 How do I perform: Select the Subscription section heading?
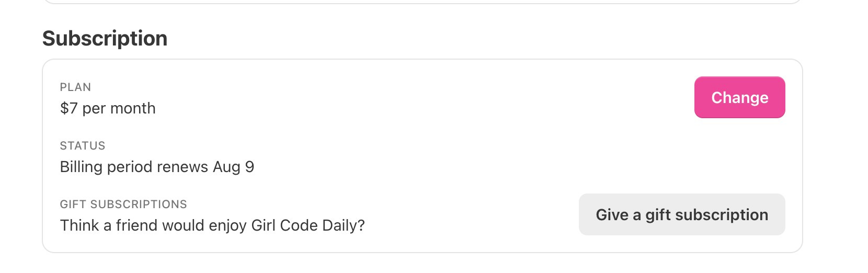[105, 39]
